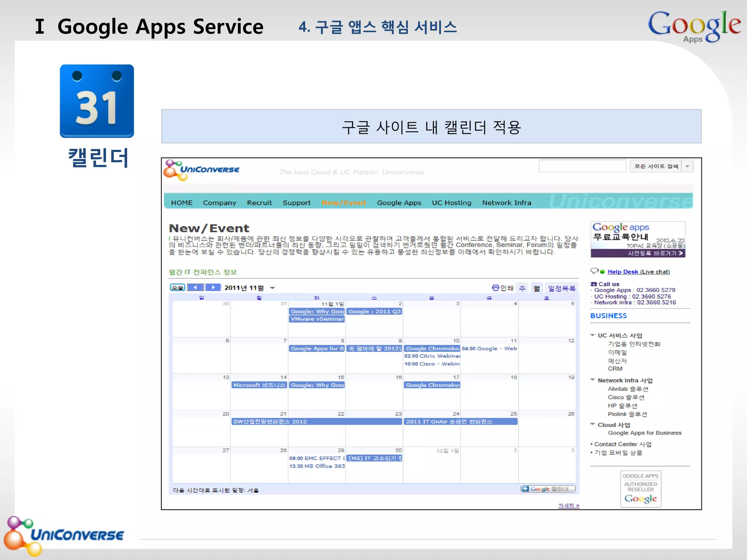Switch calendar to month (월) view

(537, 288)
